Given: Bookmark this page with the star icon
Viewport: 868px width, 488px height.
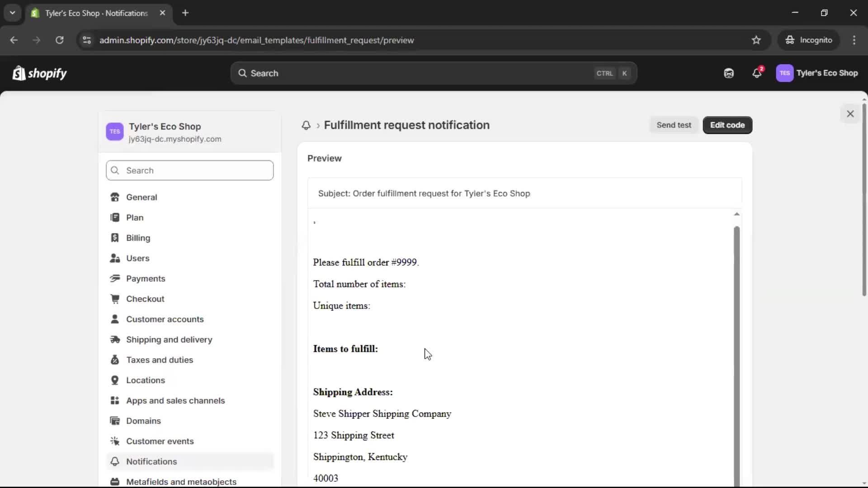Looking at the screenshot, I should click(756, 40).
